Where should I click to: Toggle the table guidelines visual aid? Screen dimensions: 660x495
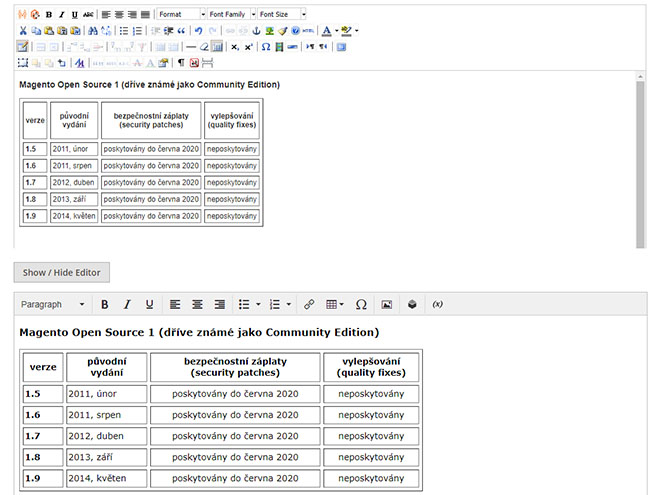(217, 47)
